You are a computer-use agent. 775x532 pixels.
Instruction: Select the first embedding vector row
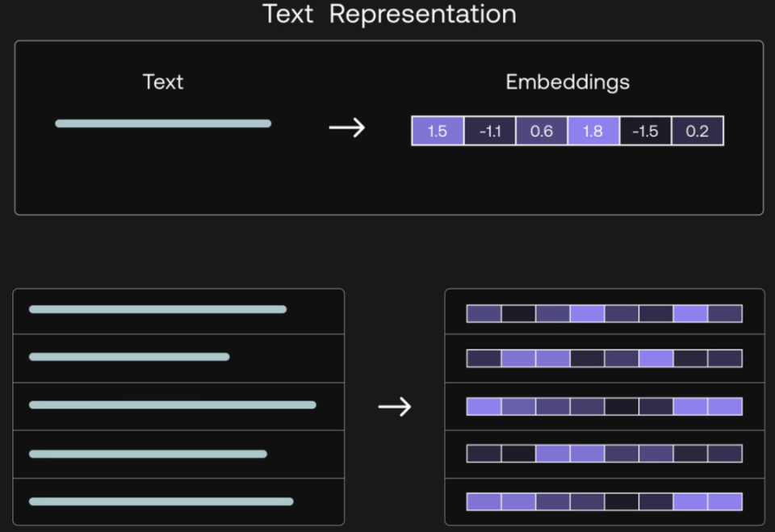[x=605, y=313]
